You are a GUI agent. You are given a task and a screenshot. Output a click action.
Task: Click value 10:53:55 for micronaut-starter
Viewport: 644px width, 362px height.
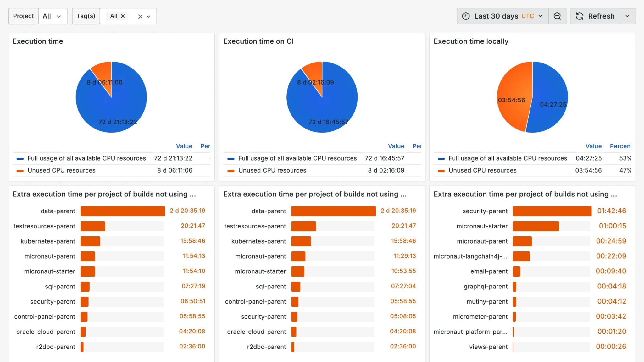(x=403, y=271)
